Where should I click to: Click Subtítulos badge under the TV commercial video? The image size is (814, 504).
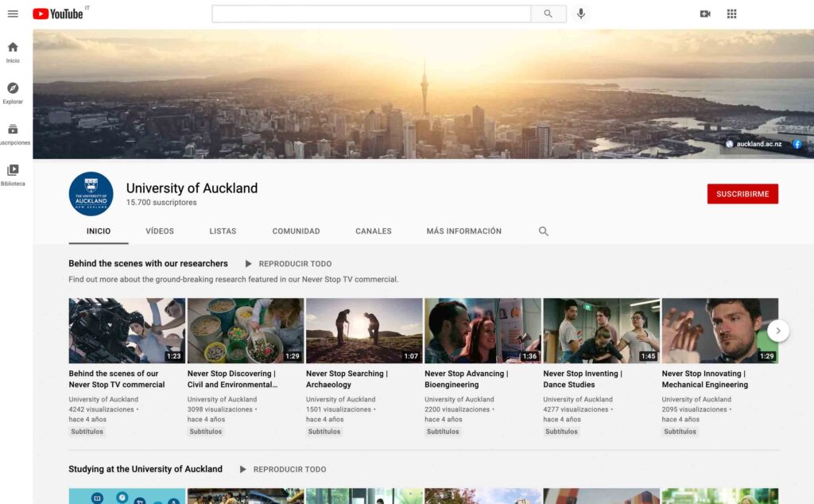(x=87, y=432)
